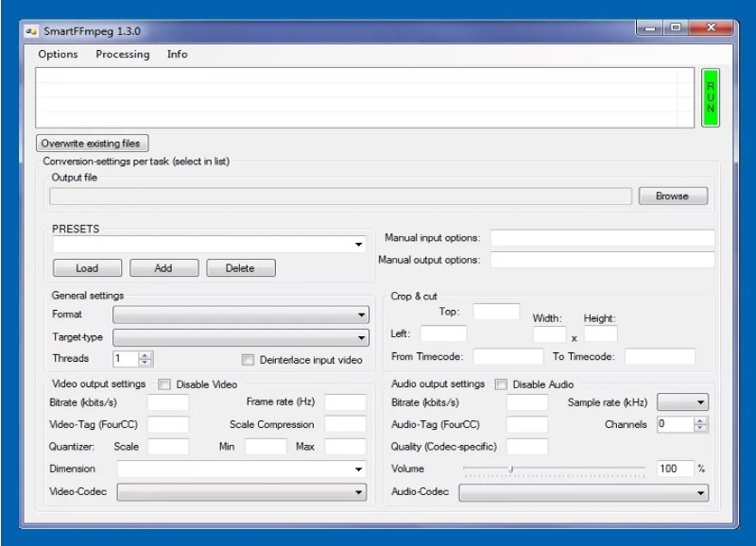Open the PRESETS dropdown list
Viewport: 756px width, 546px height.
point(359,245)
